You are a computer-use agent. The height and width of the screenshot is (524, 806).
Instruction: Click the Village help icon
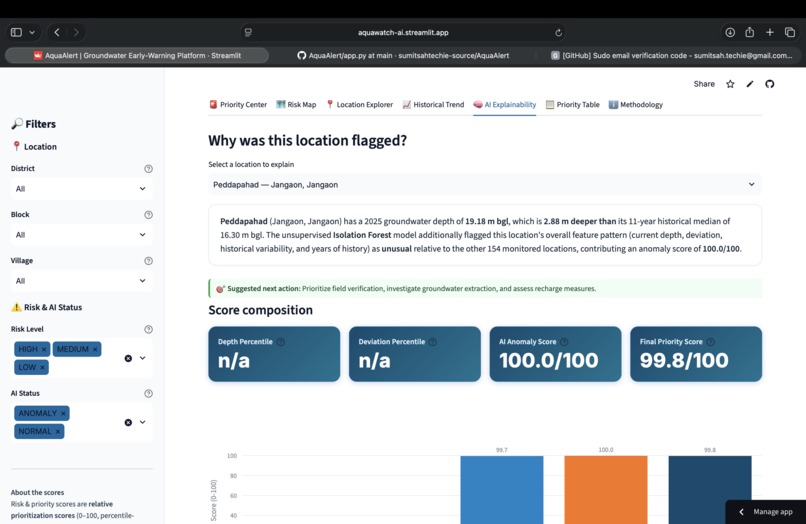click(x=149, y=261)
